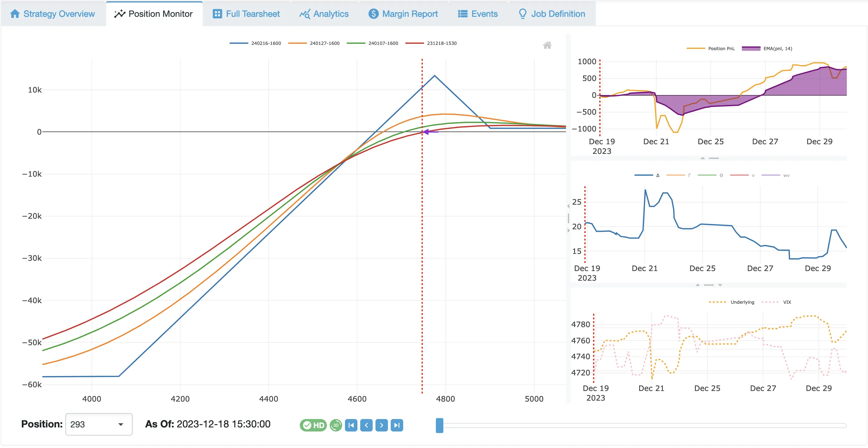The width and height of the screenshot is (868, 448).
Task: Click the Job Definition lightbulb icon
Action: (523, 14)
